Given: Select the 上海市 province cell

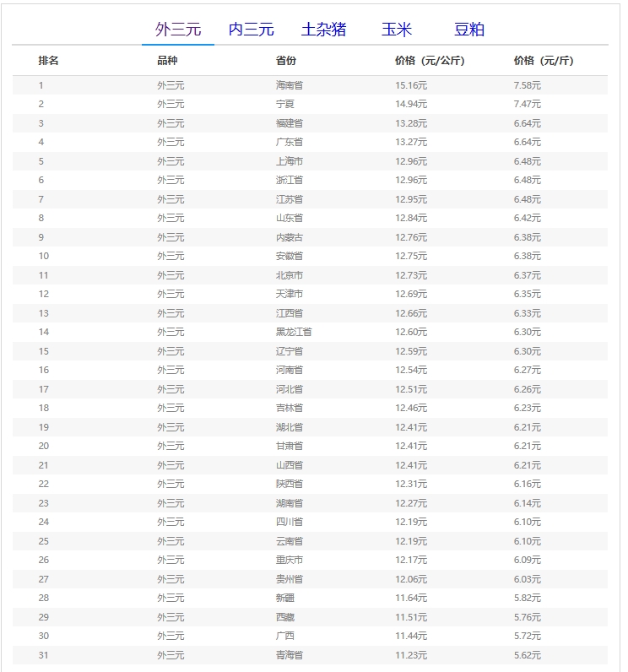Looking at the screenshot, I should click(x=290, y=161).
